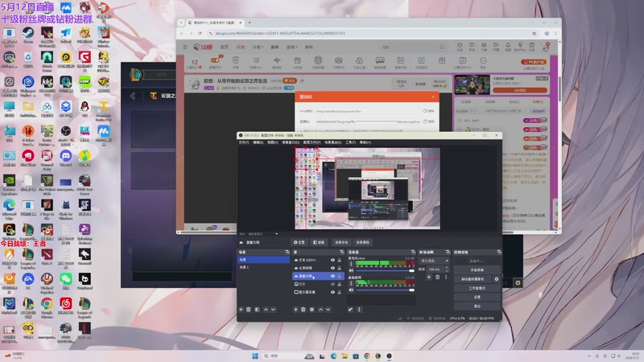Open the Windows Start menu

(255, 356)
